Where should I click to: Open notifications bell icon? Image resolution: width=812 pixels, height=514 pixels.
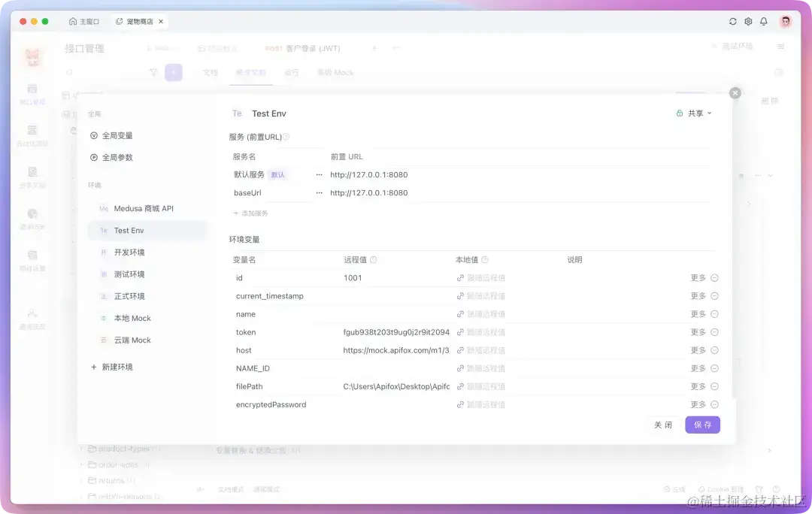[x=763, y=21]
